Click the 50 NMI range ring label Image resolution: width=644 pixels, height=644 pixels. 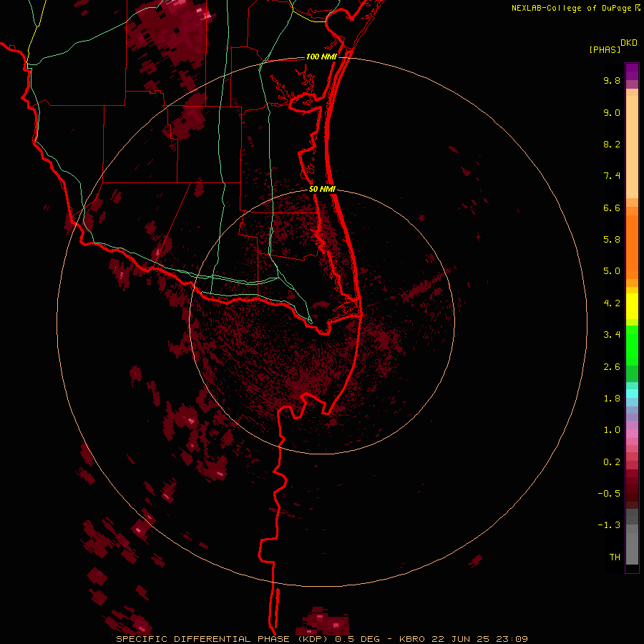click(322, 189)
